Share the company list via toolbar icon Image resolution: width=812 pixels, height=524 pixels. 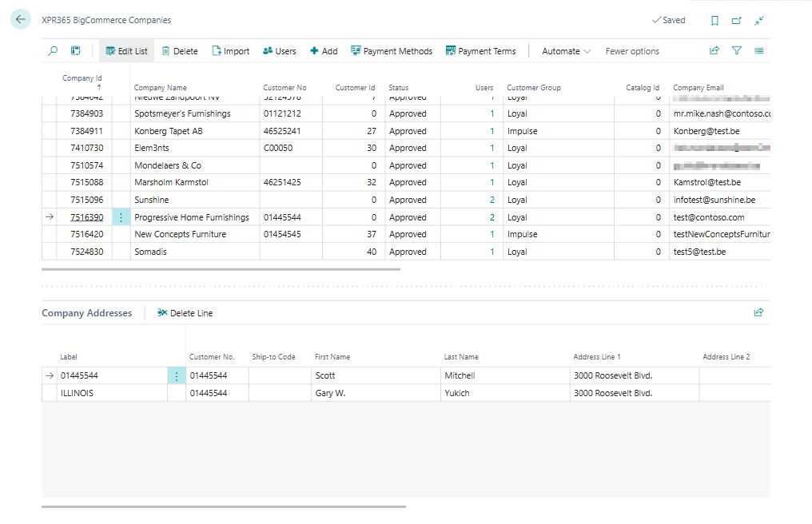(714, 50)
